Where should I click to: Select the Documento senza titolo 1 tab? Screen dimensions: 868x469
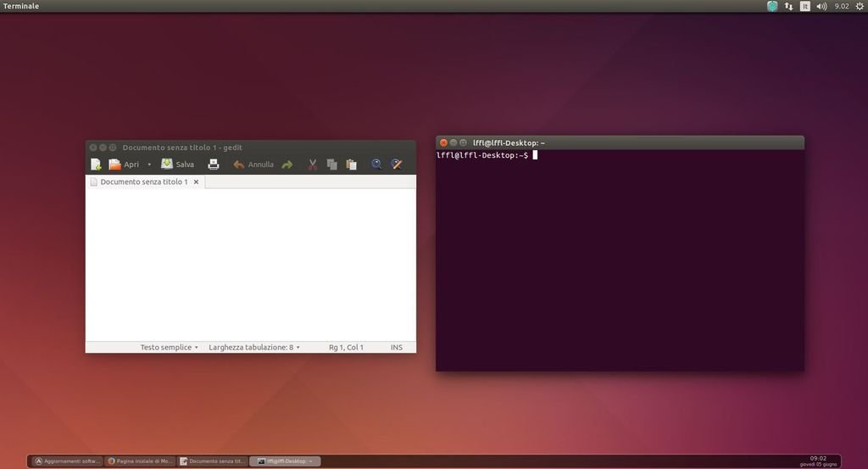point(142,182)
